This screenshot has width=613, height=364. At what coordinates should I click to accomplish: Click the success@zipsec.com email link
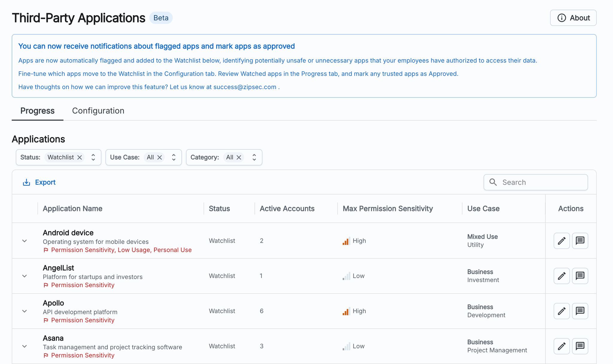(x=245, y=87)
